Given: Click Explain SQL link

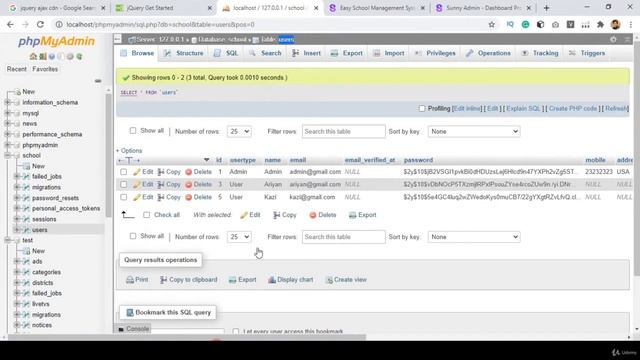Looking at the screenshot, I should click(x=523, y=109).
